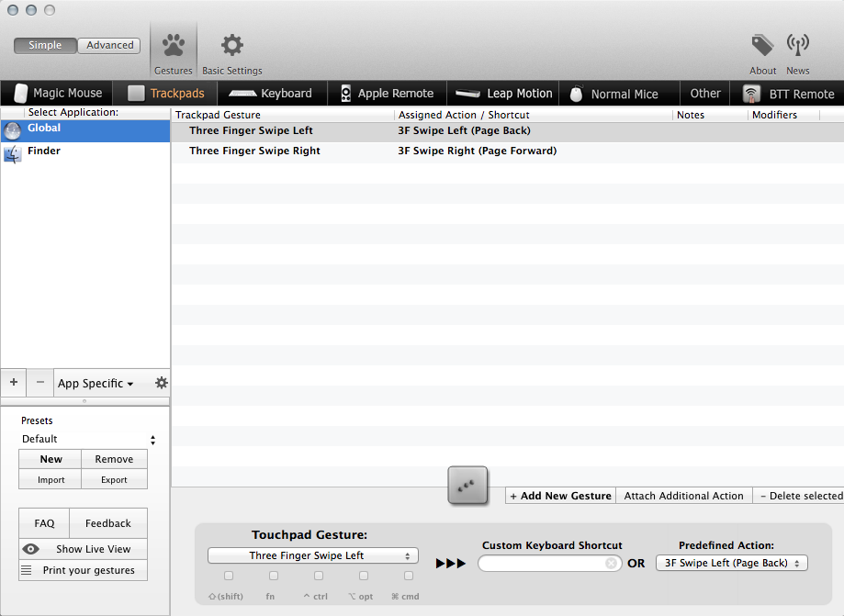The width and height of the screenshot is (844, 616).
Task: Enable the opt modifier checkbox
Action: pyautogui.click(x=364, y=576)
